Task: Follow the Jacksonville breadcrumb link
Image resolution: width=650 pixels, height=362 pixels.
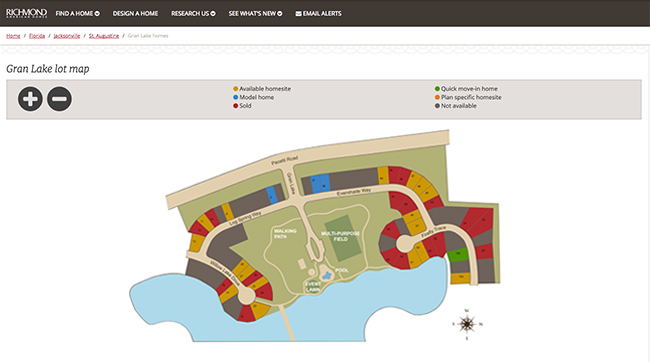Action: point(67,36)
